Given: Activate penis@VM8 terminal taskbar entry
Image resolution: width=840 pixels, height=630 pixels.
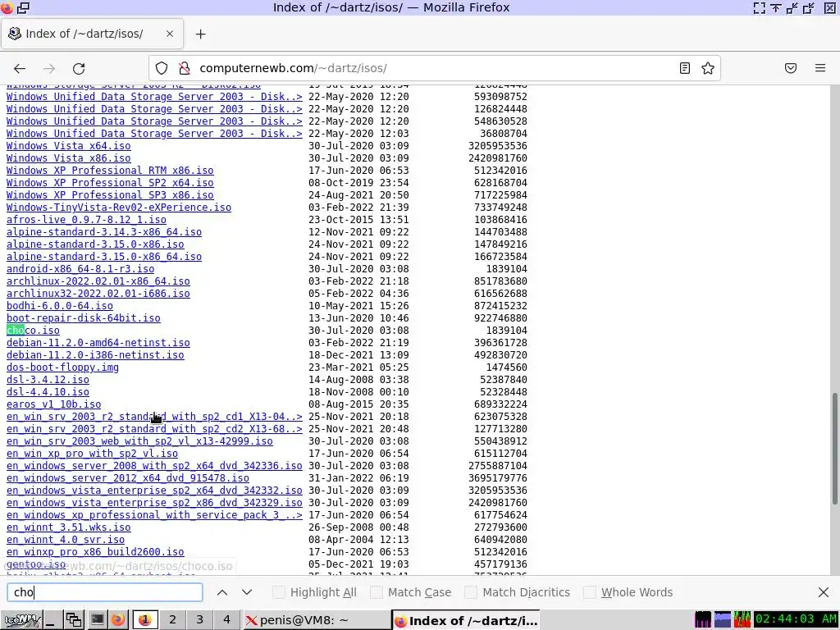Looking at the screenshot, I should point(316,620).
